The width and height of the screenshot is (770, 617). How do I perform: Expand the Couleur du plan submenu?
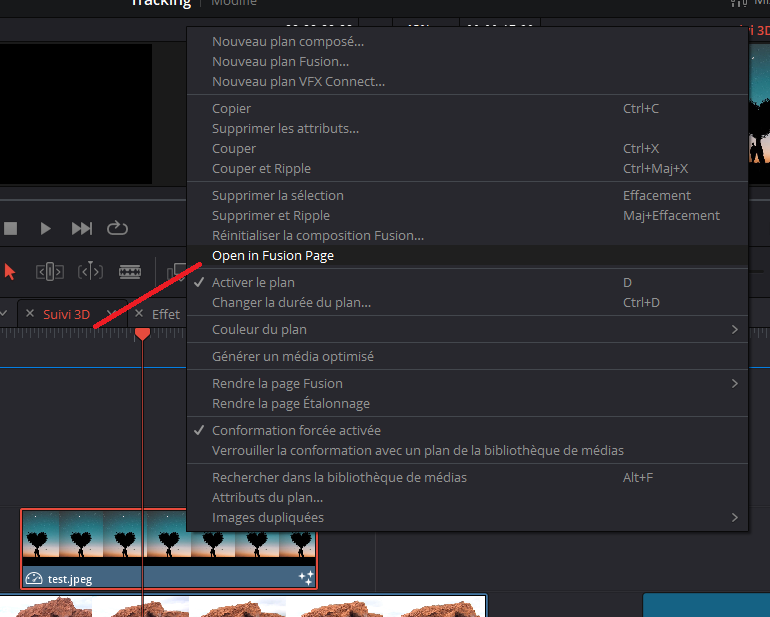(x=467, y=330)
